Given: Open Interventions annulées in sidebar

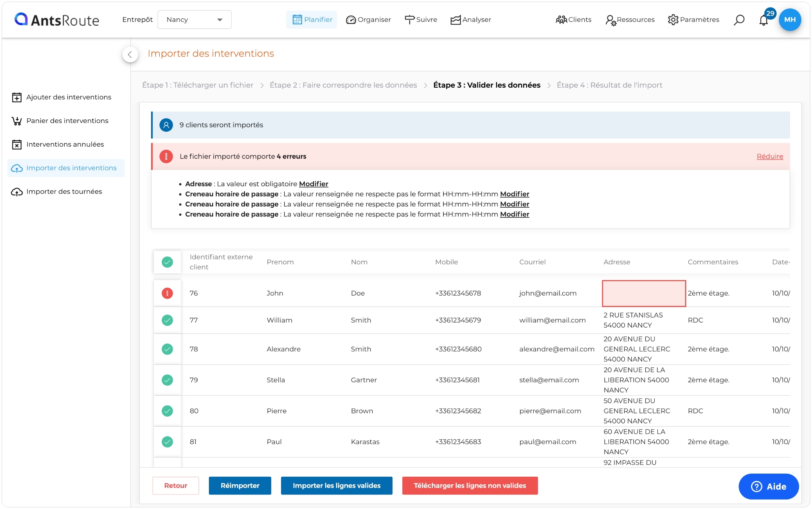Looking at the screenshot, I should tap(65, 144).
